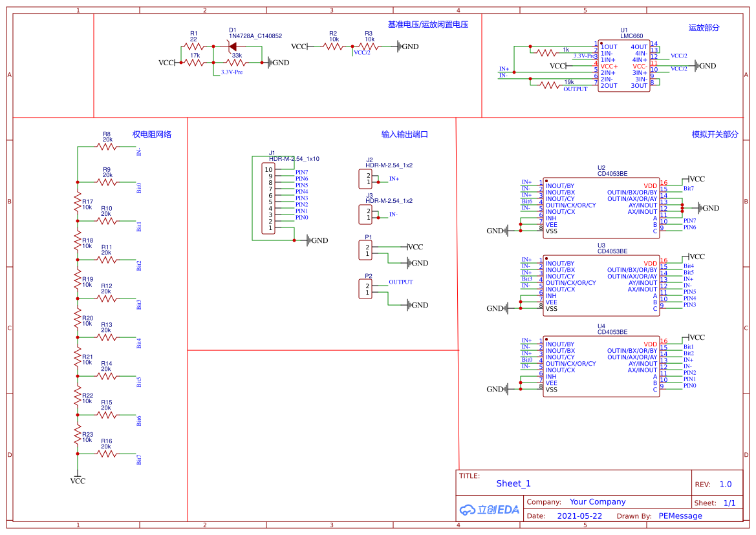Click the HDR-M-2.54_1x10 part label

(294, 159)
